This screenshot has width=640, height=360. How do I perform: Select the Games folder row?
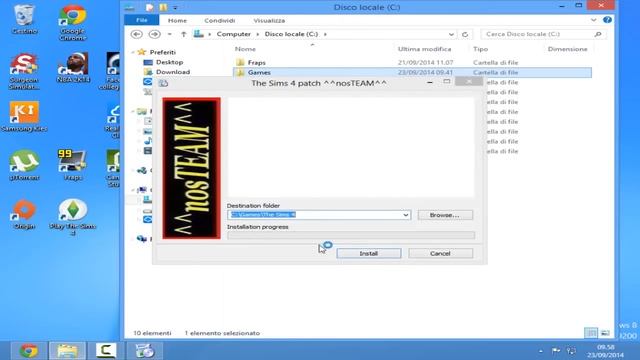(x=412, y=72)
